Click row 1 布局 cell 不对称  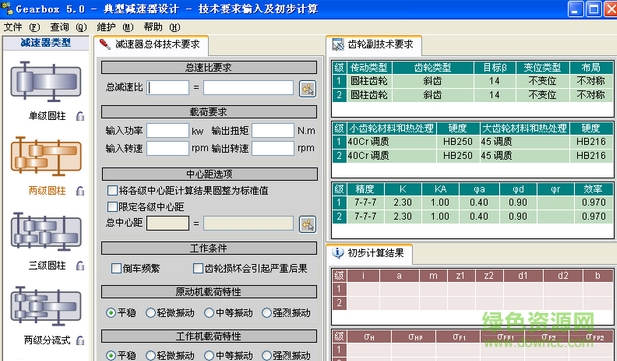[591, 81]
